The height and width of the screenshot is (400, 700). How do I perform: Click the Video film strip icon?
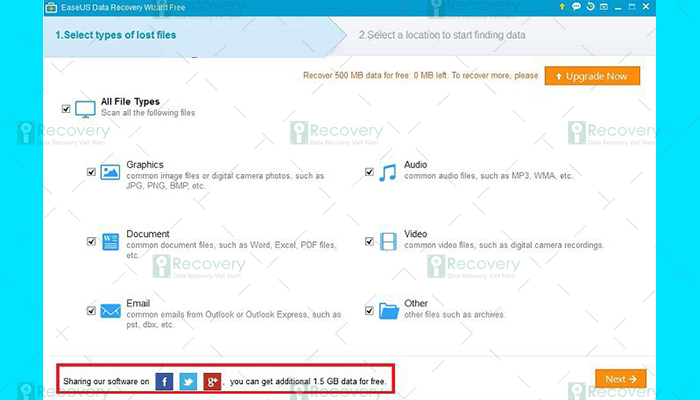[388, 242]
